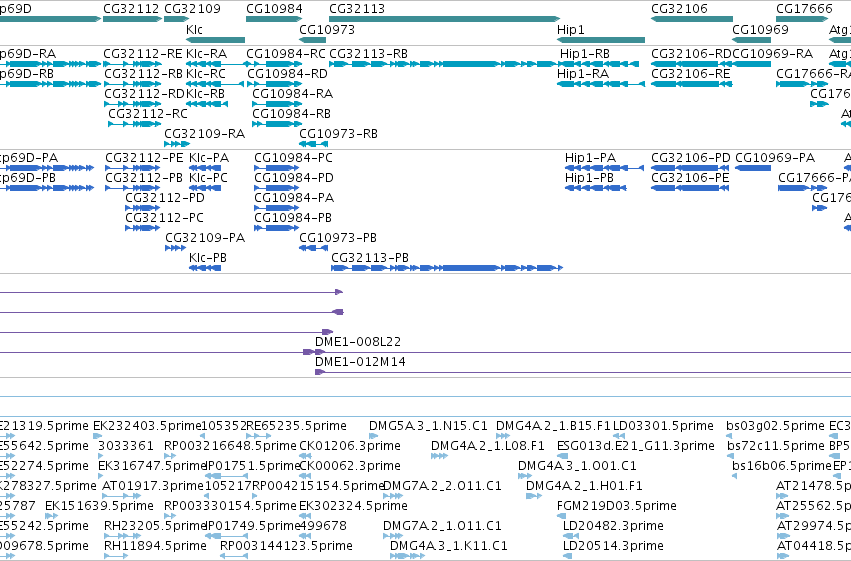Select transcript Klc-RA
This screenshot has height=561, width=851.
(x=215, y=64)
